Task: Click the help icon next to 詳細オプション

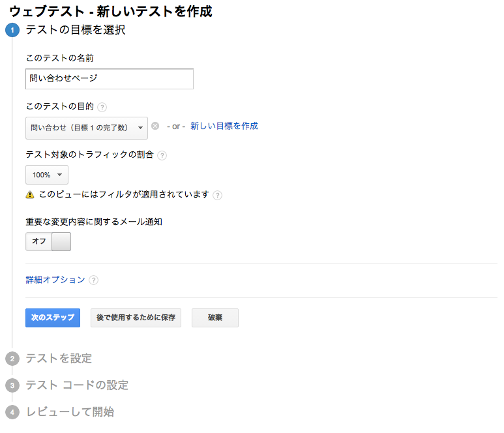Action: coord(94,280)
